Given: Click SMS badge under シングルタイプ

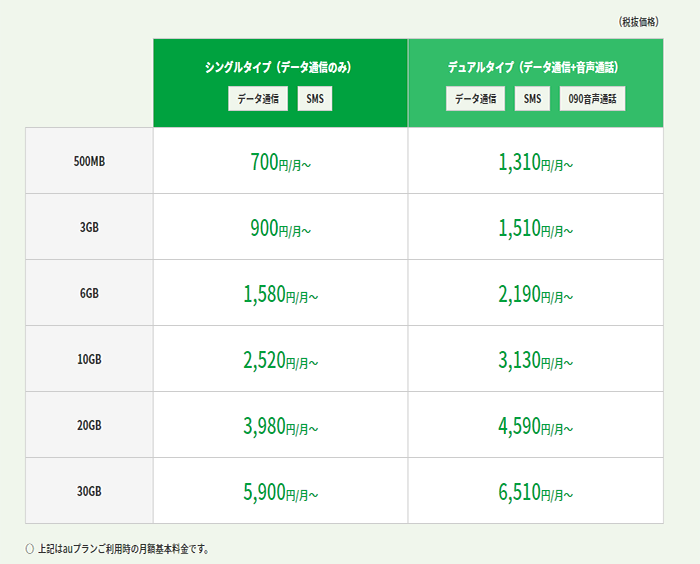Looking at the screenshot, I should coord(314,99).
